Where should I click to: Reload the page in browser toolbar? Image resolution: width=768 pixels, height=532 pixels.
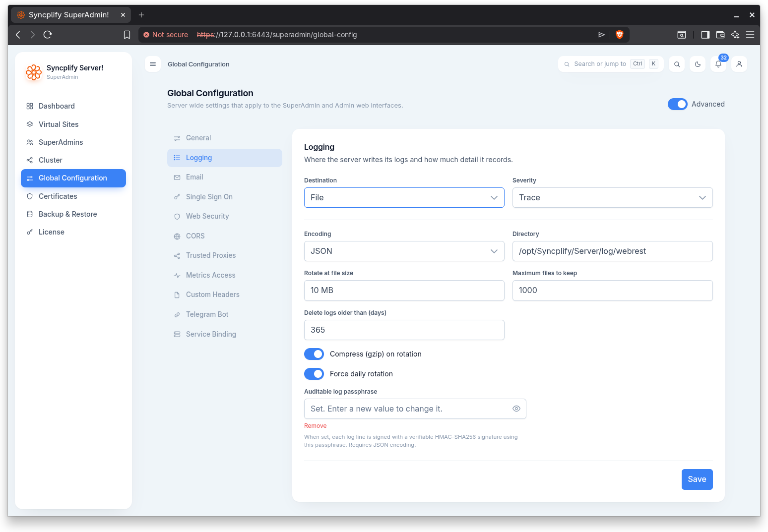(48, 35)
